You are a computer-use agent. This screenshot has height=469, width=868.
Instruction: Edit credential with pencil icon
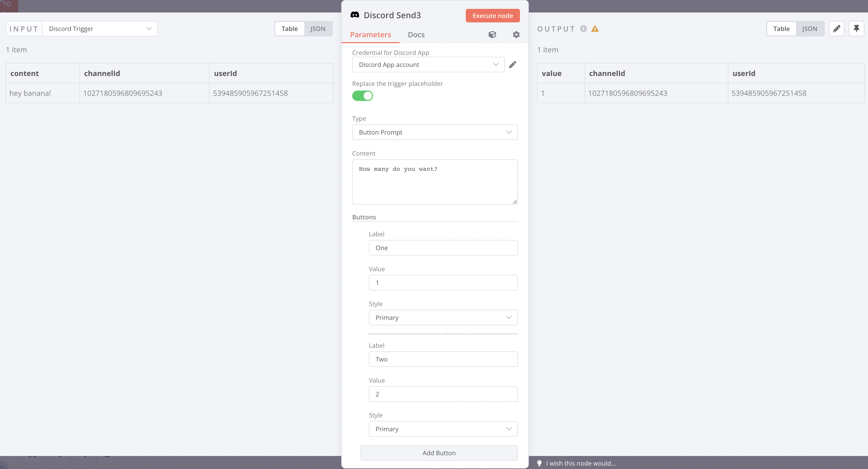tap(512, 65)
